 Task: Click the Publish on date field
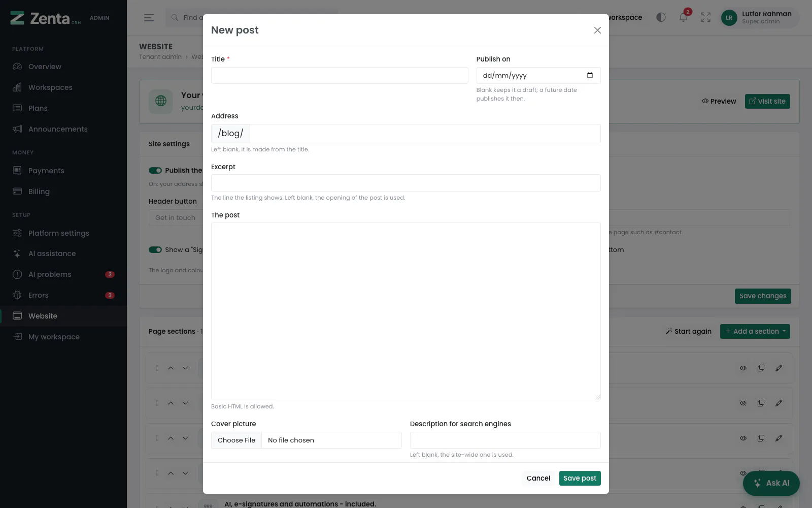pos(538,75)
